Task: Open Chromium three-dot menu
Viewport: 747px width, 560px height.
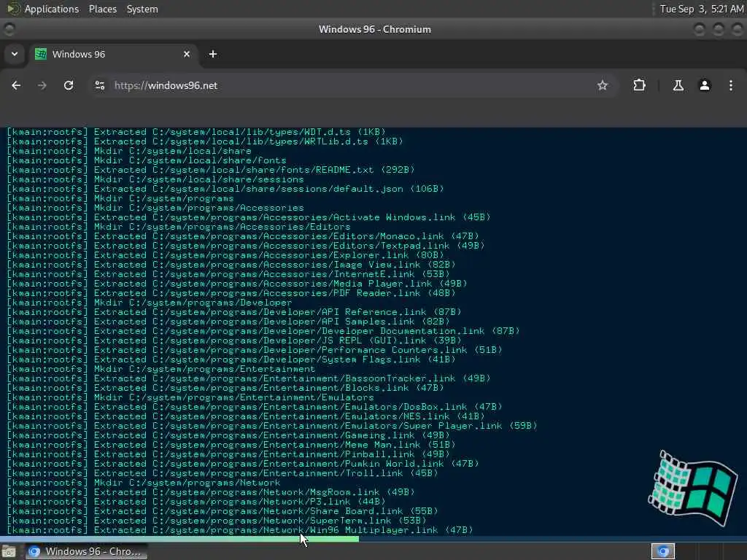Action: coord(731,85)
